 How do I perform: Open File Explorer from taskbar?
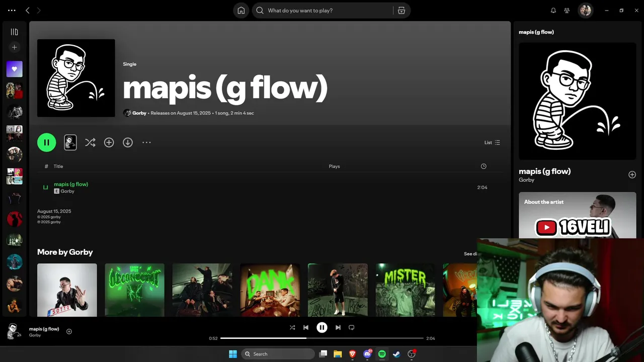pyautogui.click(x=338, y=354)
